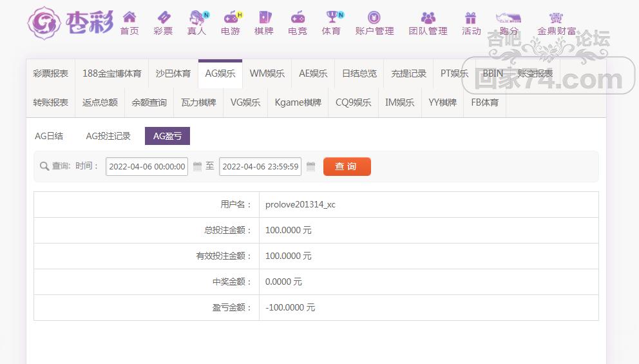
Task: Open calendar picker beside end time
Action: pyautogui.click(x=311, y=166)
